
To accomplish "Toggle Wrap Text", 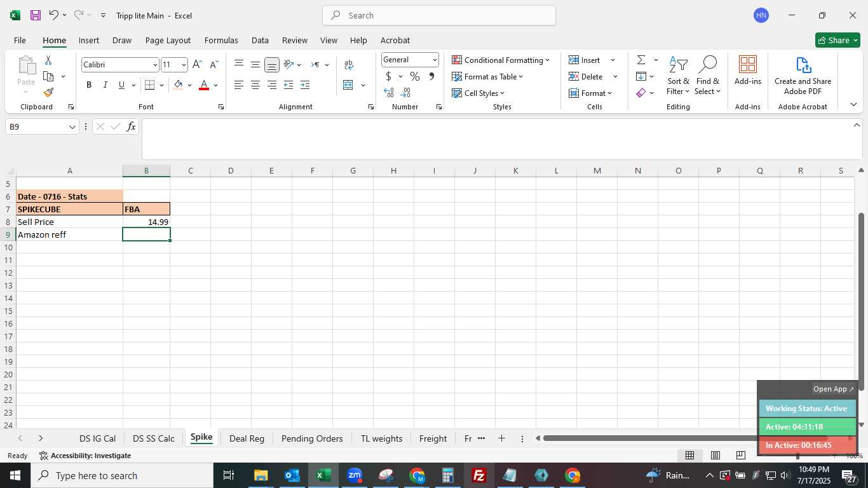I will 348,64.
